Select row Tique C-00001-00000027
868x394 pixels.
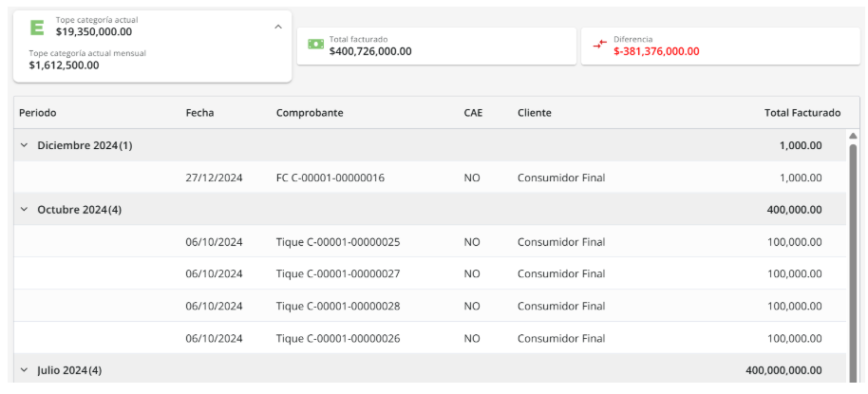click(x=337, y=274)
